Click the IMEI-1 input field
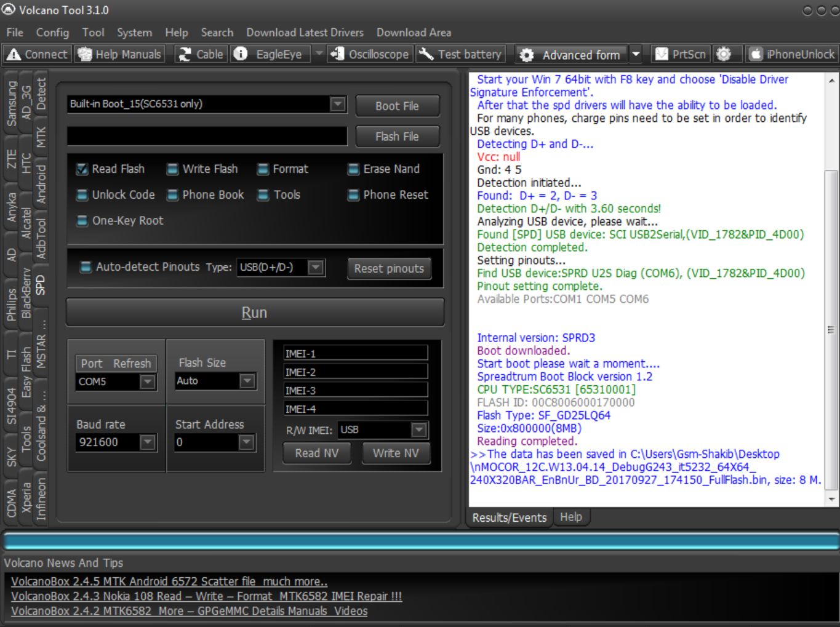 355,354
